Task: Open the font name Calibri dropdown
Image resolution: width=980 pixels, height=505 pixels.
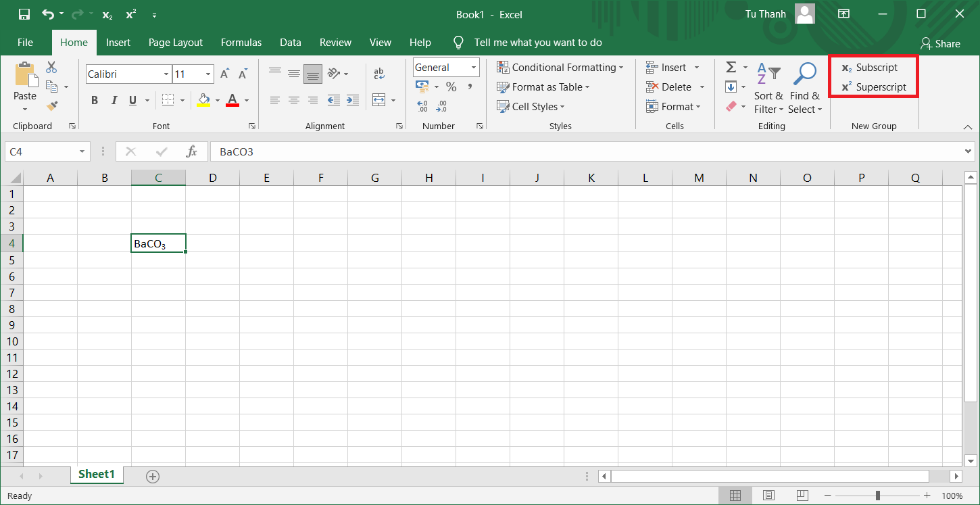Action: (166, 74)
